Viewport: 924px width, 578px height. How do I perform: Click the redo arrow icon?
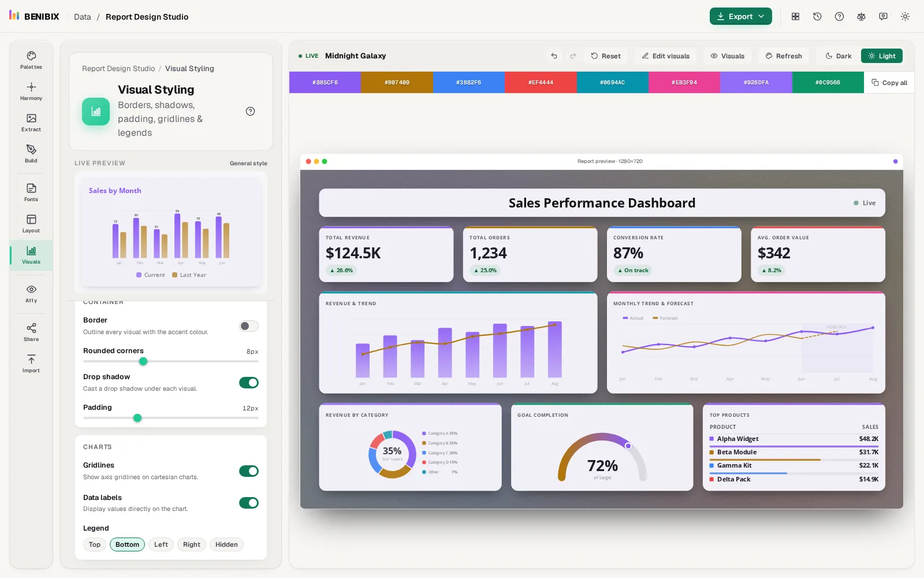click(573, 56)
